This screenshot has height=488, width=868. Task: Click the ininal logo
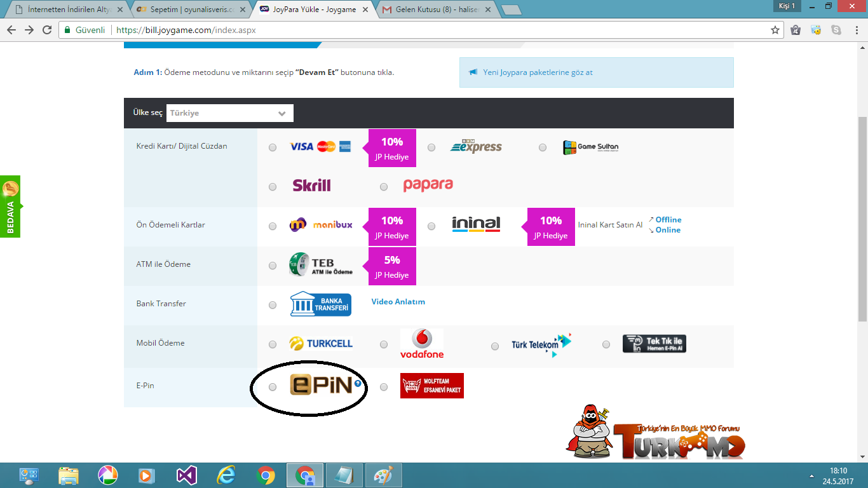(x=476, y=224)
